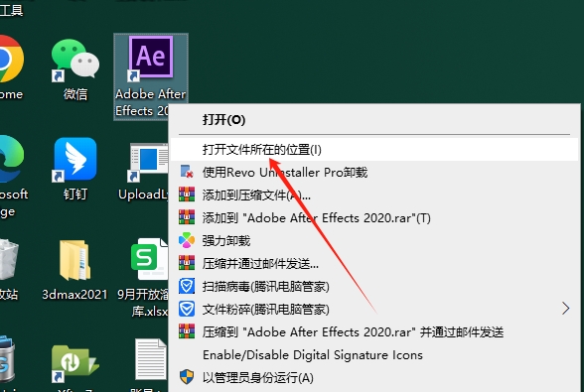Choose 添加到压缩文件(A)... entry
Image resolution: width=584 pixels, height=392 pixels.
[374, 195]
